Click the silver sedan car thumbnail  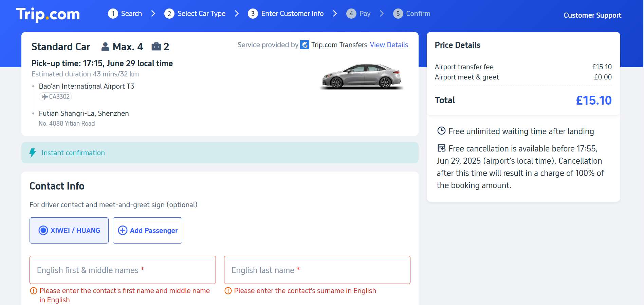pos(362,76)
